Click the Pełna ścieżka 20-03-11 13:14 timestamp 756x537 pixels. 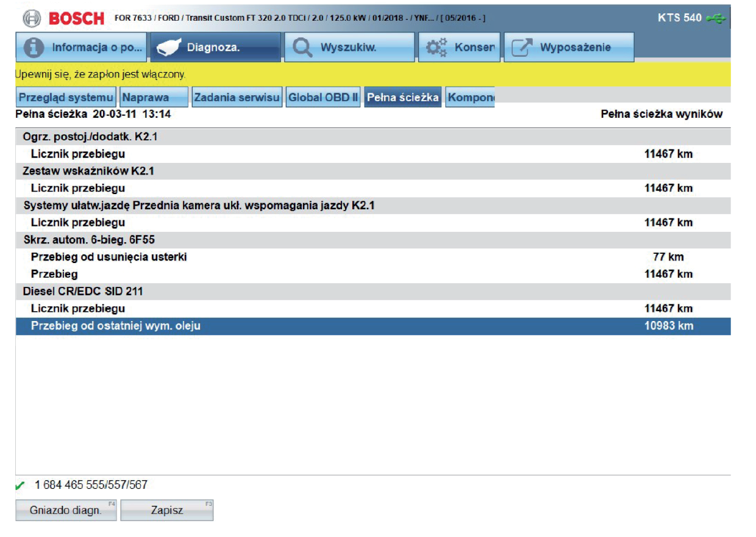tap(93, 114)
